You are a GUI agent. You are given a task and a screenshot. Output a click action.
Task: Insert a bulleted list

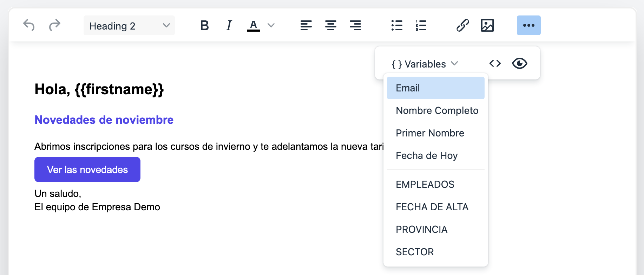point(397,25)
